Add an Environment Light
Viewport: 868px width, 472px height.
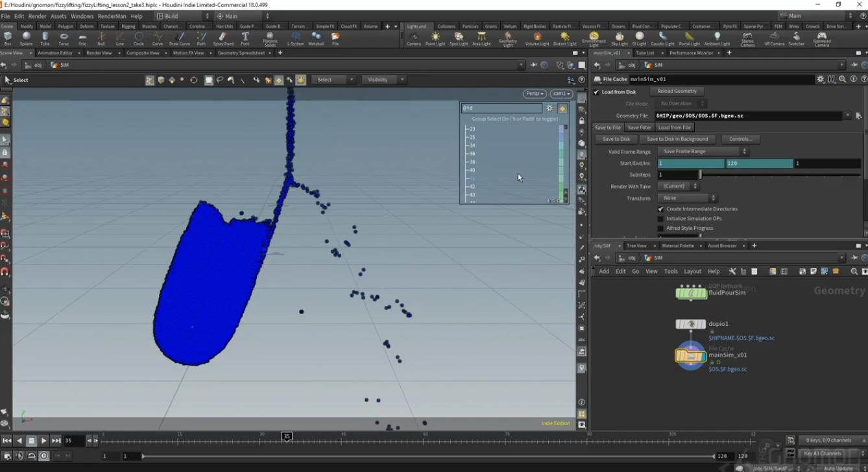[x=594, y=40]
